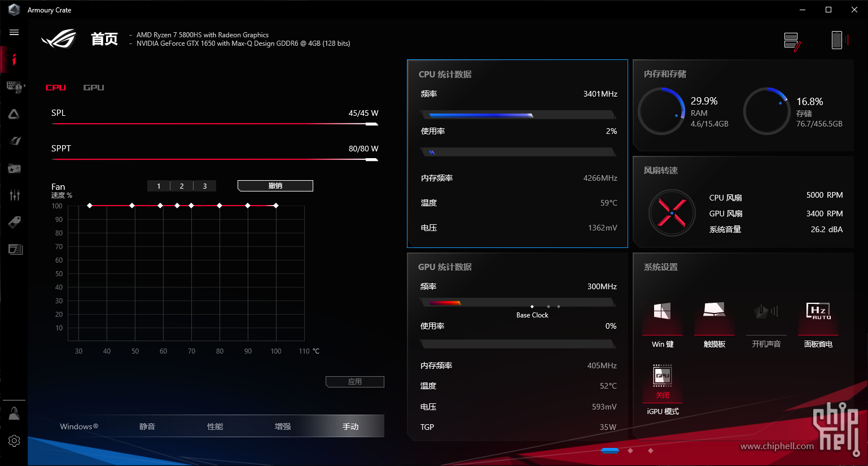
Task: Click the Armoury Crate title bar icon
Action: pos(14,10)
